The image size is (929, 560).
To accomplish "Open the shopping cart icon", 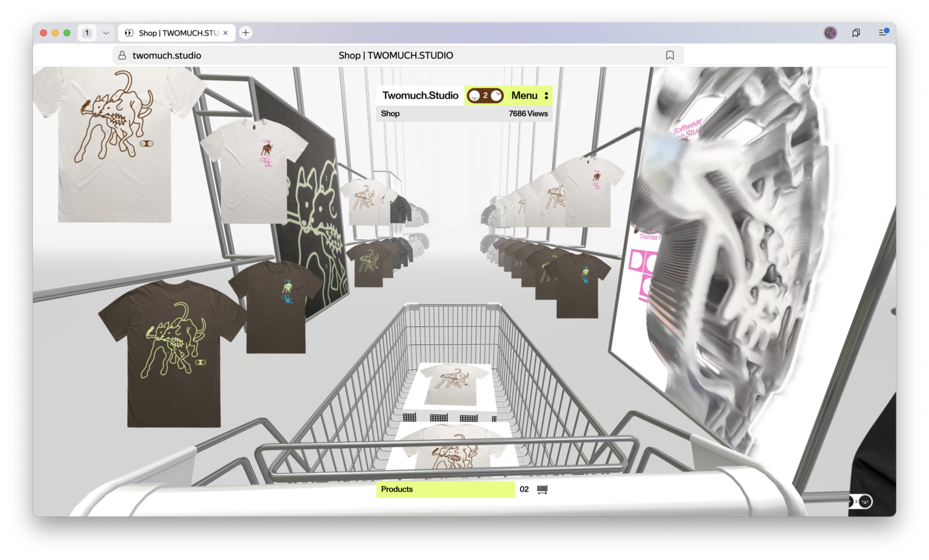I will (x=543, y=490).
